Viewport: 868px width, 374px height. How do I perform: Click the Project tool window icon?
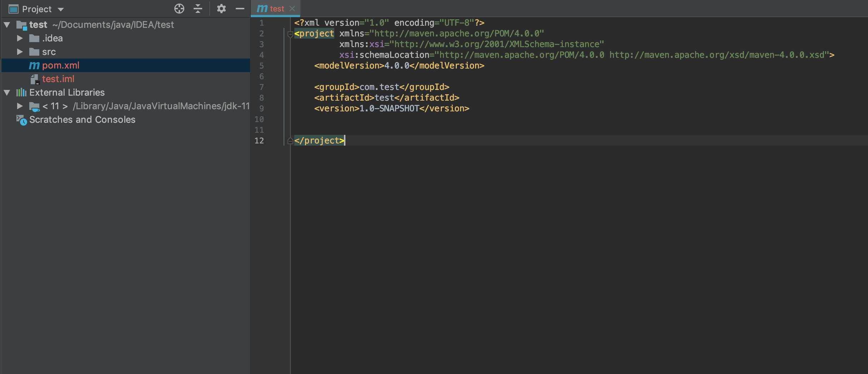click(13, 9)
